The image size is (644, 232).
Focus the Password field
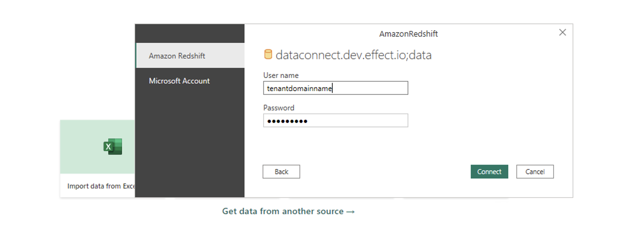[x=335, y=121]
